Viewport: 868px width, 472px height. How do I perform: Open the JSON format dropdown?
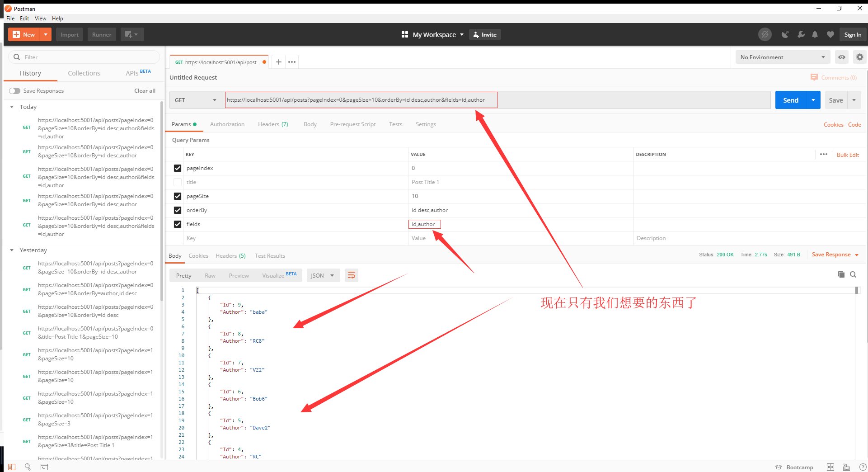tap(322, 275)
